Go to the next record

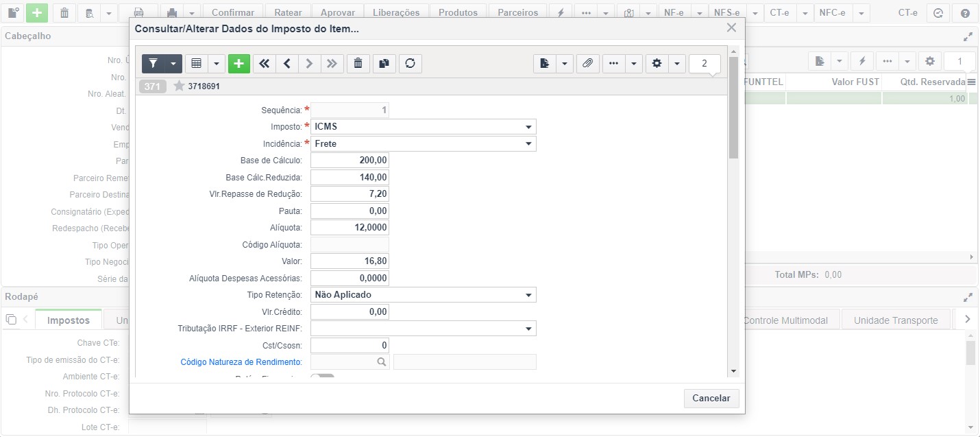(x=310, y=63)
